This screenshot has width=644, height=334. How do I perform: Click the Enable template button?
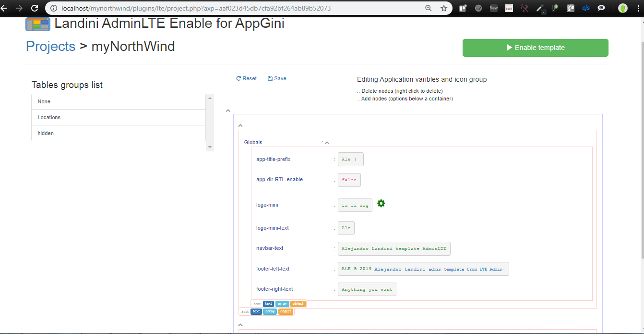[x=536, y=48]
